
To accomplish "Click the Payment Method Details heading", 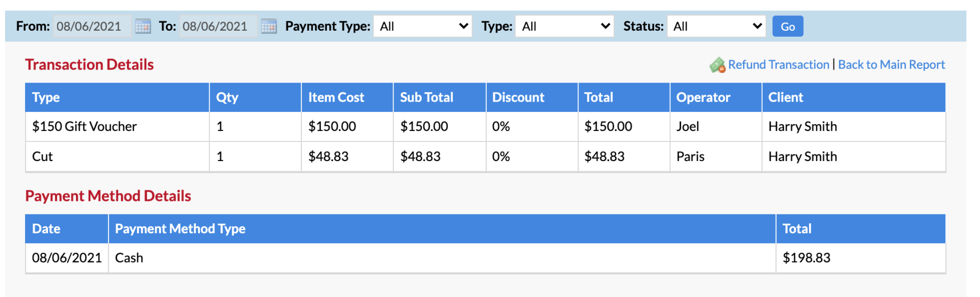I will (108, 196).
